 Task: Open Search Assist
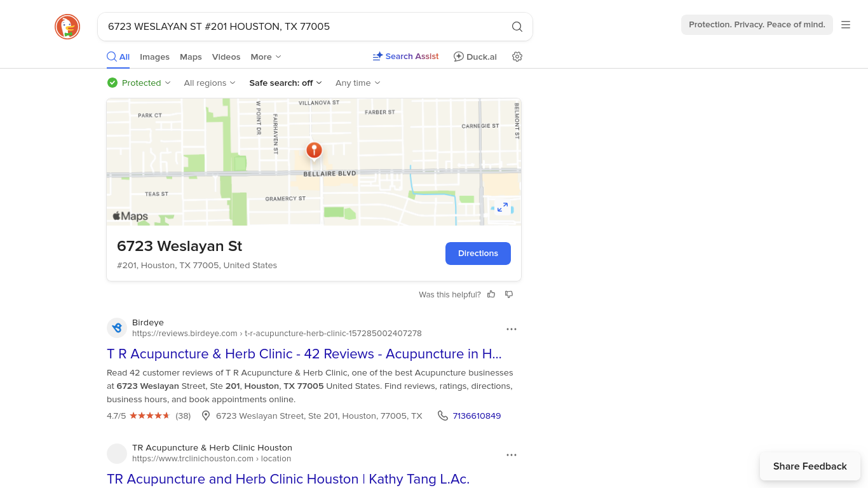[405, 57]
